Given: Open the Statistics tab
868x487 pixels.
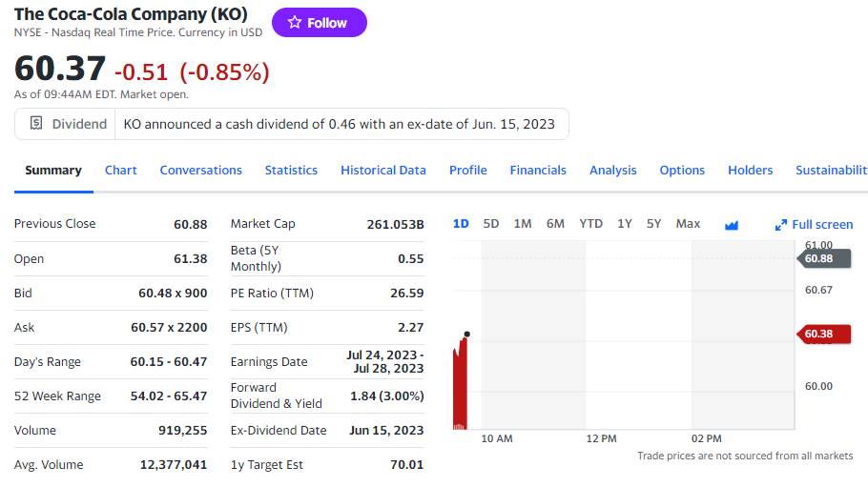Looking at the screenshot, I should [x=291, y=171].
